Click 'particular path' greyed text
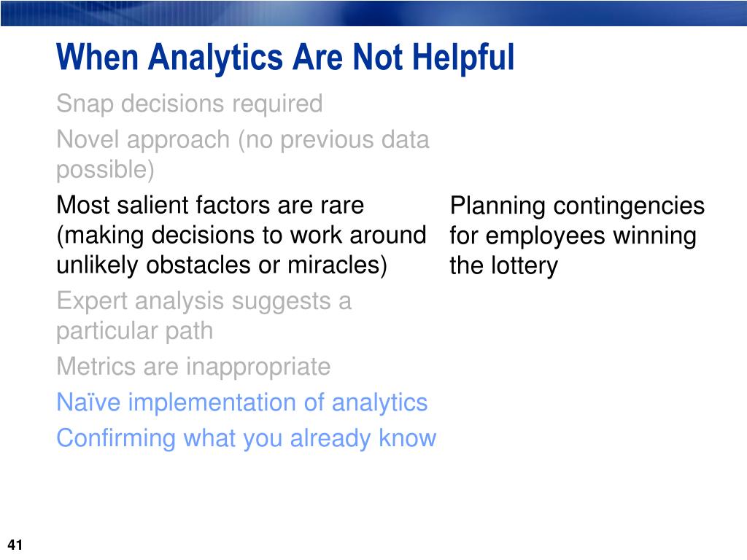747x560 pixels. 134,331
